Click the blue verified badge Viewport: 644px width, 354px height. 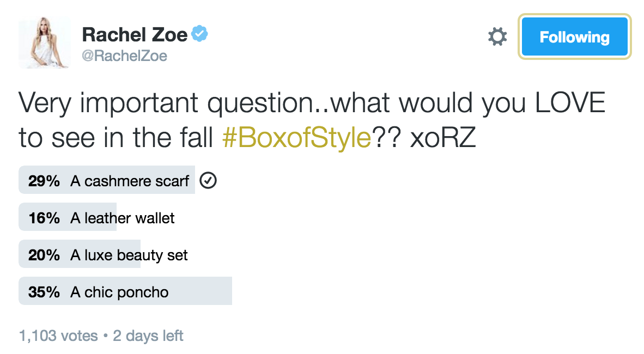coord(199,34)
